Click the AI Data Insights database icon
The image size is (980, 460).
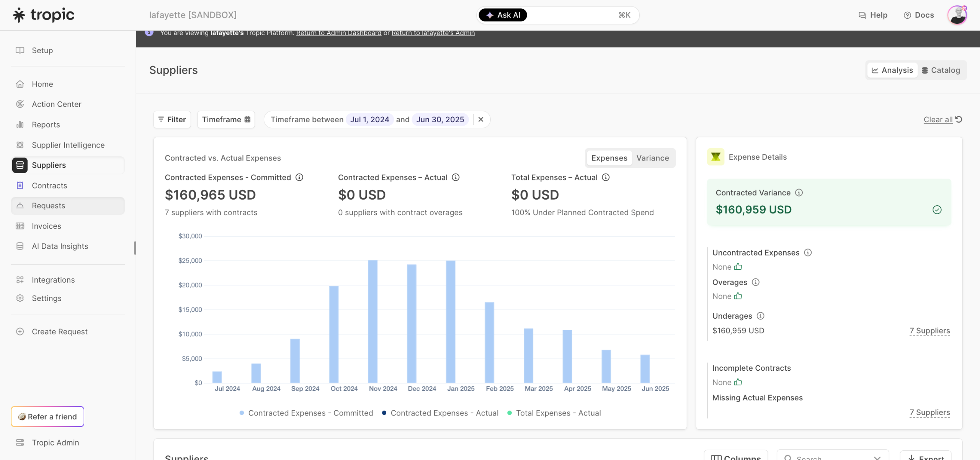click(20, 246)
